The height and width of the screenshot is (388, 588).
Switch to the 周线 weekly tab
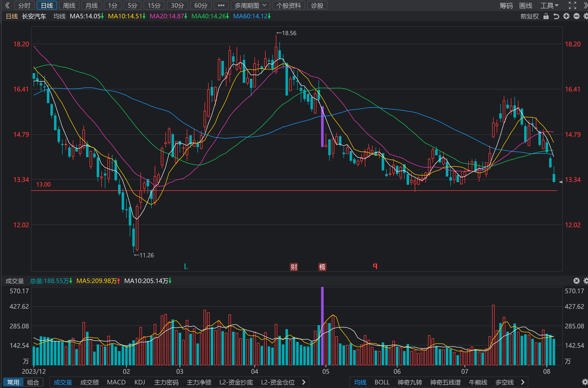pyautogui.click(x=69, y=5)
